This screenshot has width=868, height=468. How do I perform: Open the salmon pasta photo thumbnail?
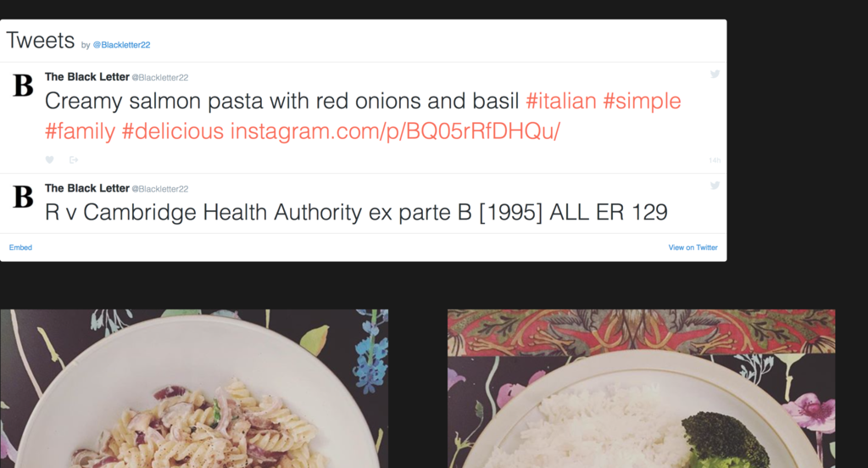click(x=194, y=389)
